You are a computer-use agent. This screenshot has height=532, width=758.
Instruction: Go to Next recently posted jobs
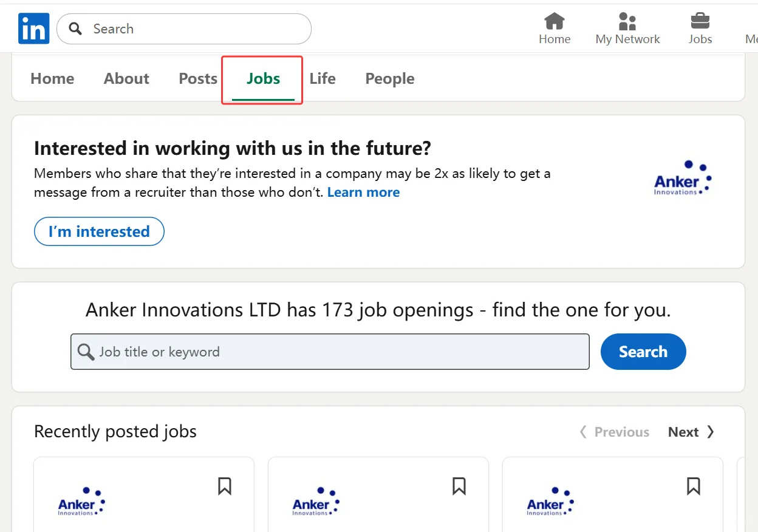point(691,432)
